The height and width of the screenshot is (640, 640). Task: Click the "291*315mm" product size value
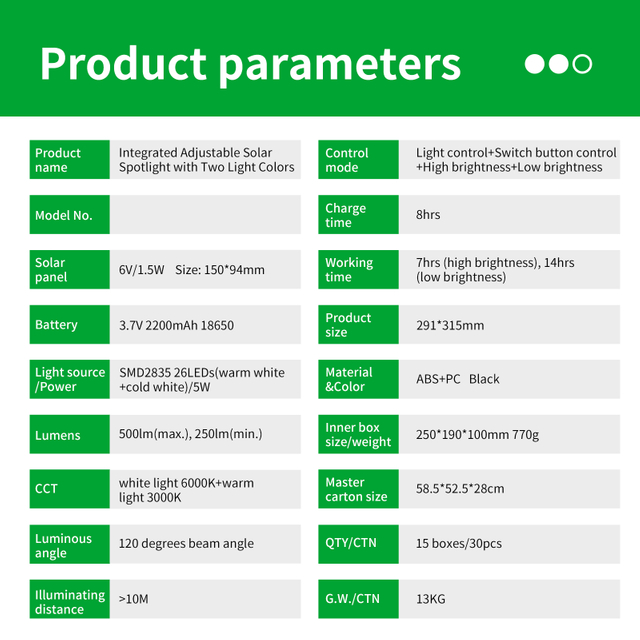(x=450, y=325)
